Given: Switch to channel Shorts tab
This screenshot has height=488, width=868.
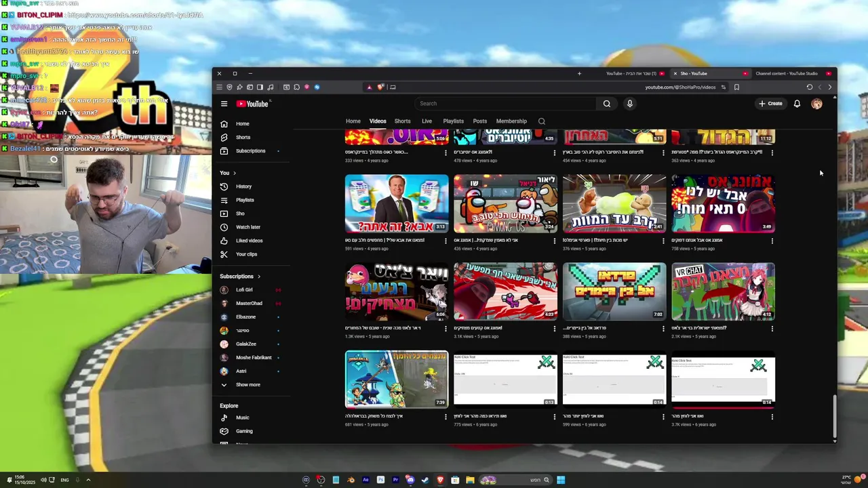Looking at the screenshot, I should coord(402,121).
